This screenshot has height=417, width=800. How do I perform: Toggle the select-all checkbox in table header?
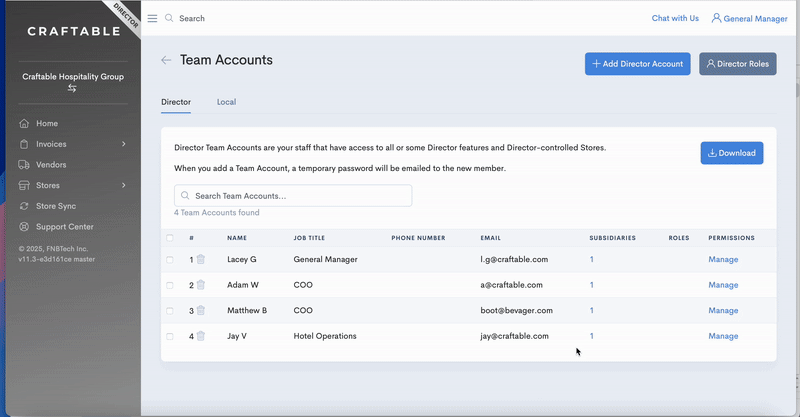click(x=170, y=238)
